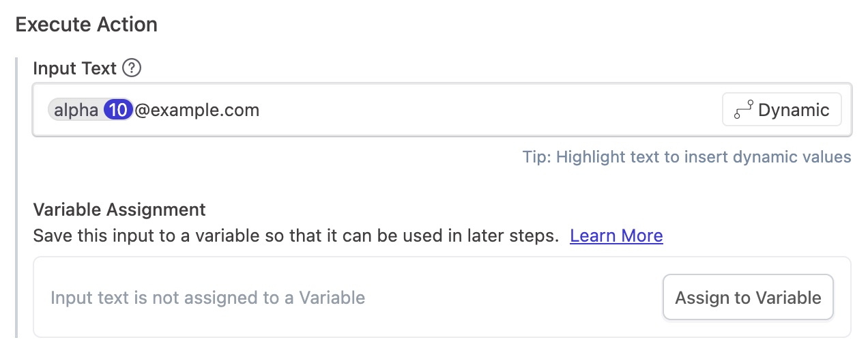The image size is (868, 355).
Task: Click the "Input Text" field label
Action: point(75,68)
